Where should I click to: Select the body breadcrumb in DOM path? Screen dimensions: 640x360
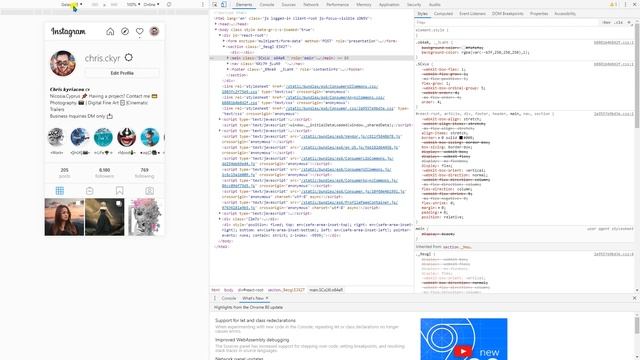[x=229, y=290]
